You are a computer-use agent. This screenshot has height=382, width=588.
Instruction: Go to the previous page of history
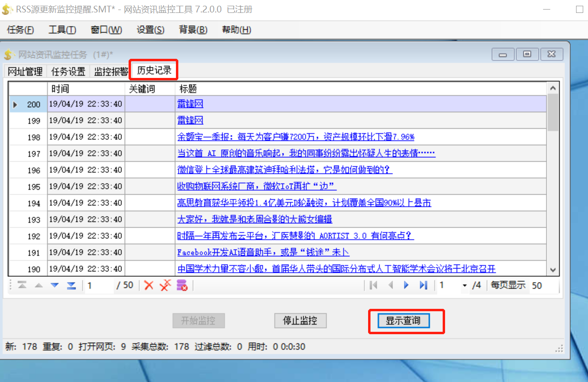[390, 285]
